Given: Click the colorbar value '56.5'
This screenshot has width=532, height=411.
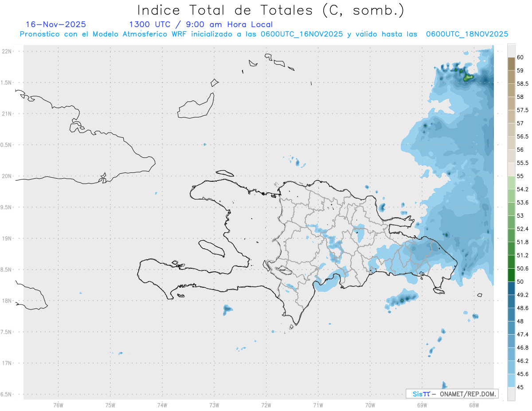Looking at the screenshot, I should tap(523, 137).
